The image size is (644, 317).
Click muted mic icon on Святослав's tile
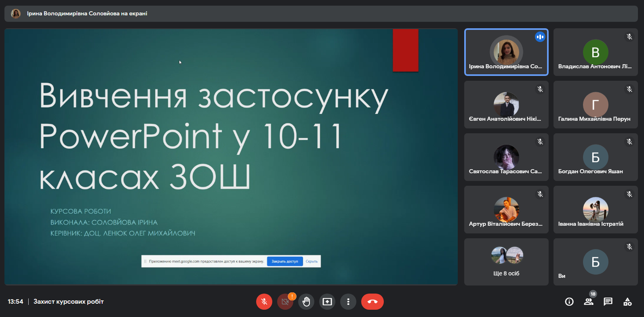540,142
